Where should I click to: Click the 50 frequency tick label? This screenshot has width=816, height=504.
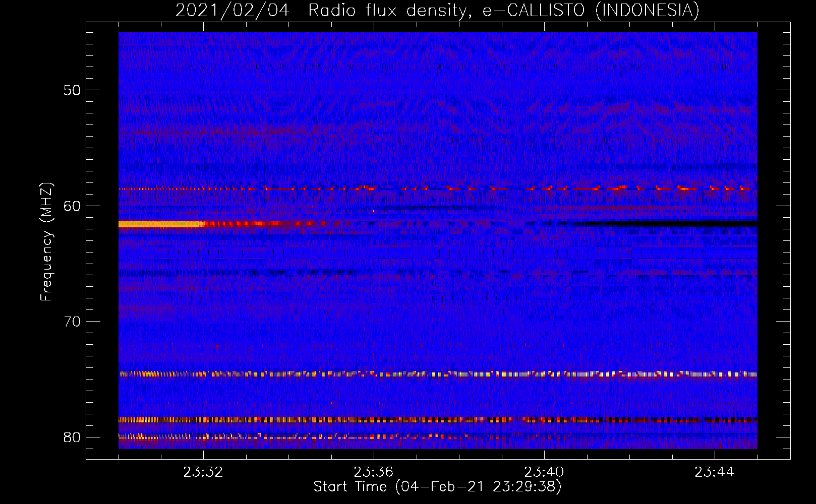pyautogui.click(x=72, y=90)
